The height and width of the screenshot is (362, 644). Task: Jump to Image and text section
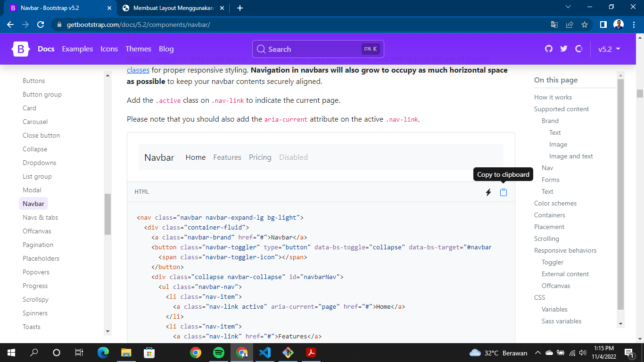click(571, 156)
